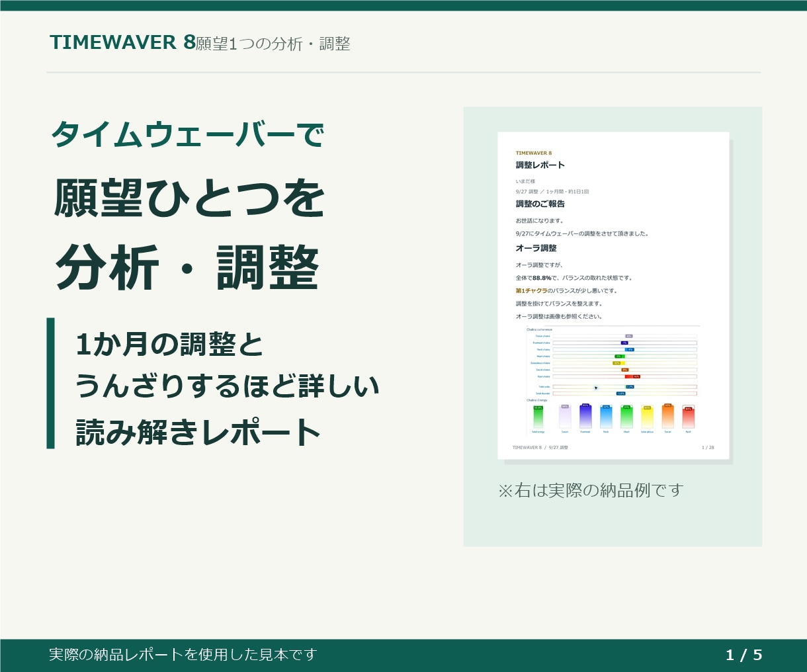Click the 調整のご報告 heading in the report
The image size is (807, 672).
540,204
